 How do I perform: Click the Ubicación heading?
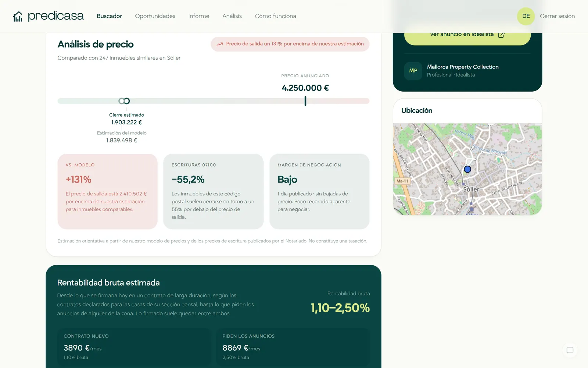coord(417,110)
